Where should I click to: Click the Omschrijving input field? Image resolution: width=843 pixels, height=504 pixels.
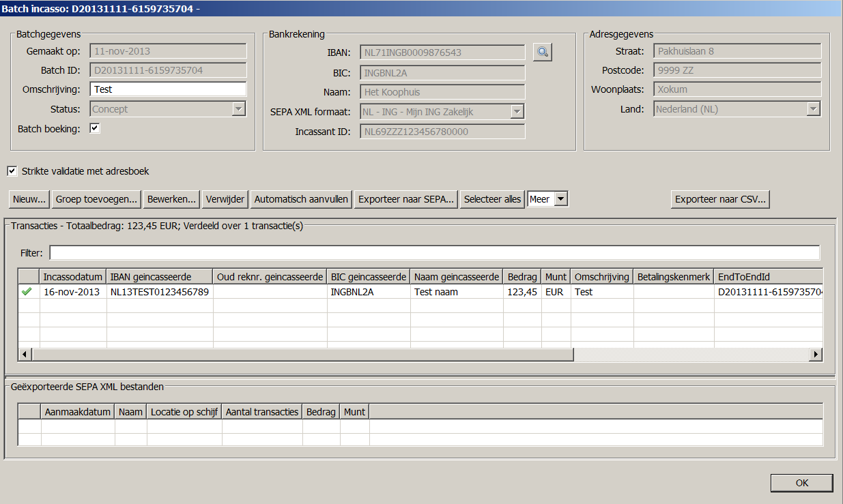(x=168, y=89)
